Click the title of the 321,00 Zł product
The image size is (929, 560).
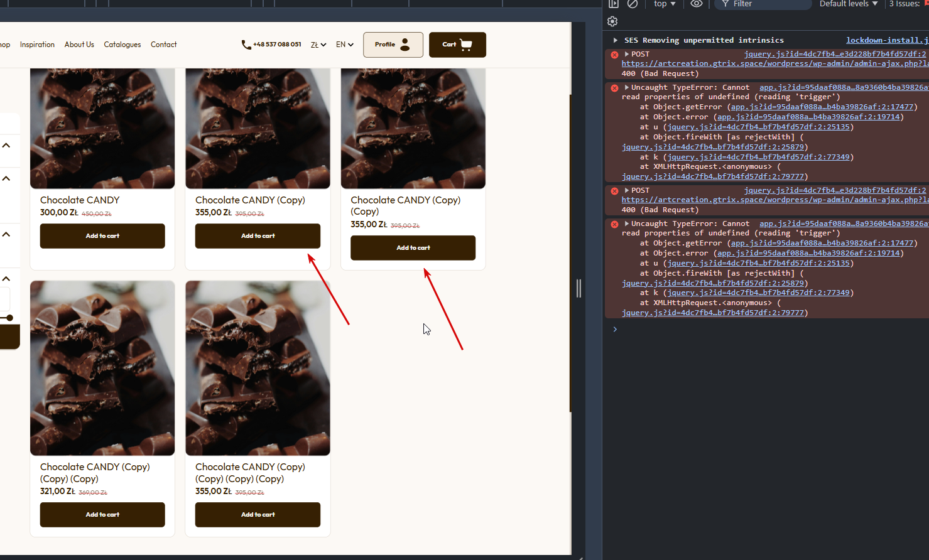click(95, 473)
